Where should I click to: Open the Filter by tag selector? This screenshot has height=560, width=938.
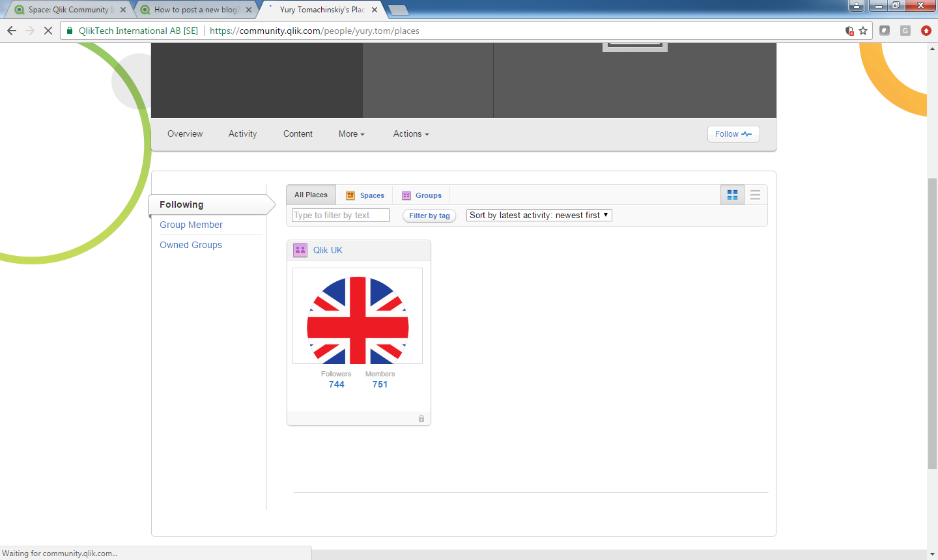(x=429, y=216)
